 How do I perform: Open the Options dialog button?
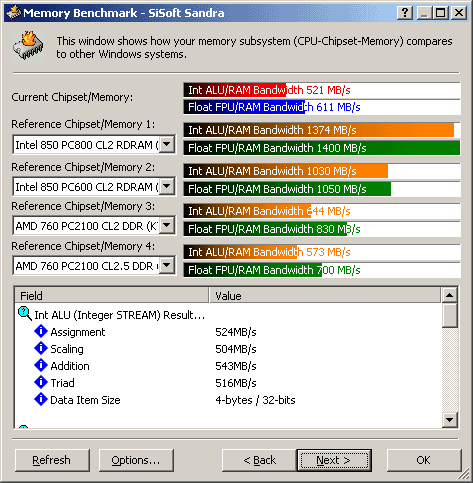[x=136, y=460]
